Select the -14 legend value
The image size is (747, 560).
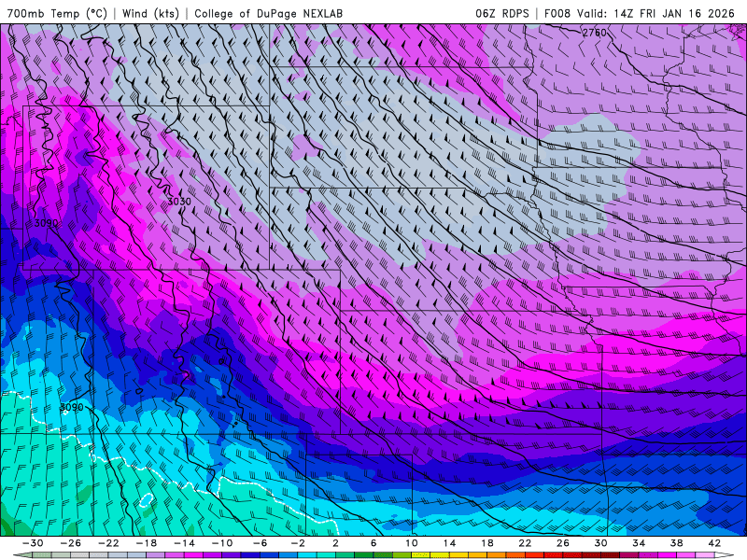click(x=184, y=543)
